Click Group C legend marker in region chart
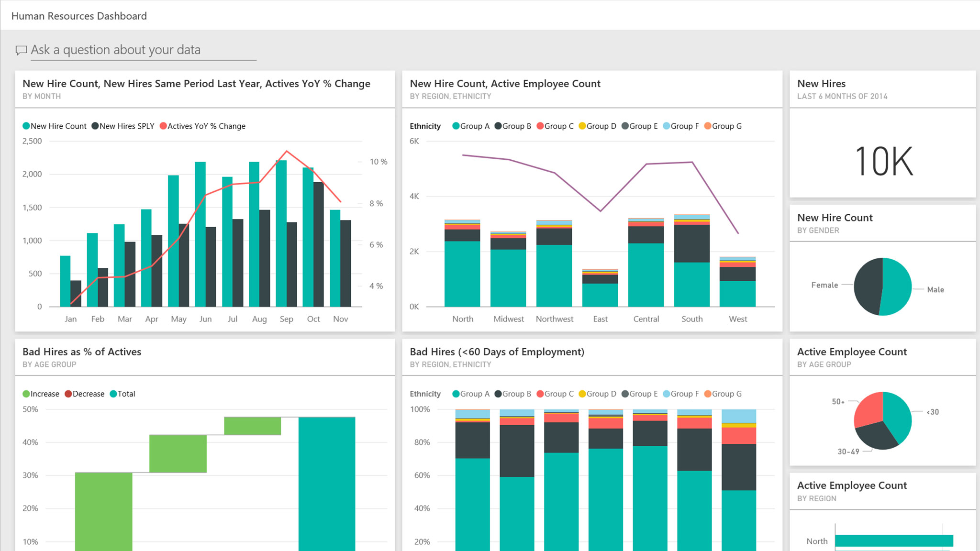 click(540, 126)
